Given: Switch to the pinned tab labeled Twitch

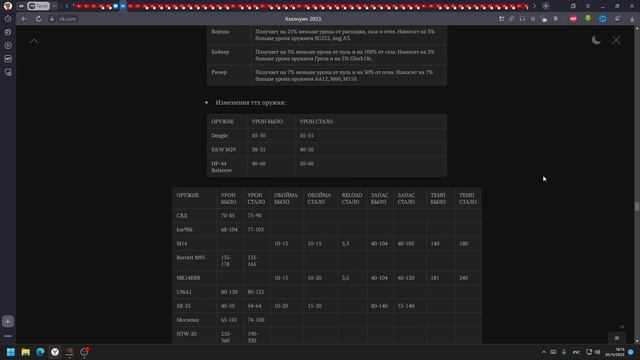Looking at the screenshot, I should click(38, 6).
